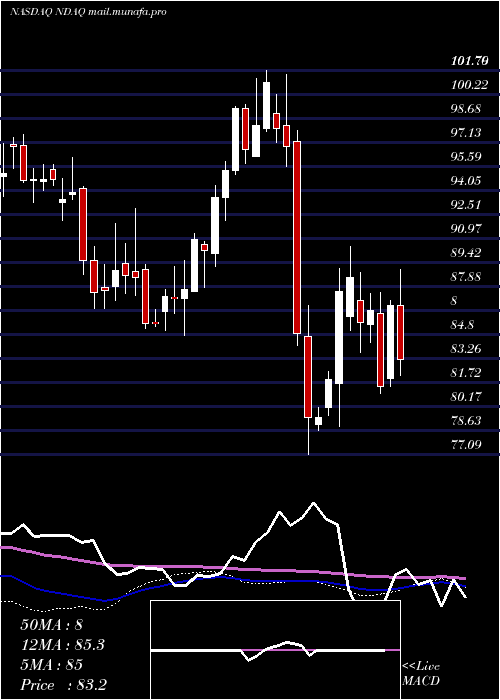
Task: Click the 87.88 axis value
Action: coord(466,277)
